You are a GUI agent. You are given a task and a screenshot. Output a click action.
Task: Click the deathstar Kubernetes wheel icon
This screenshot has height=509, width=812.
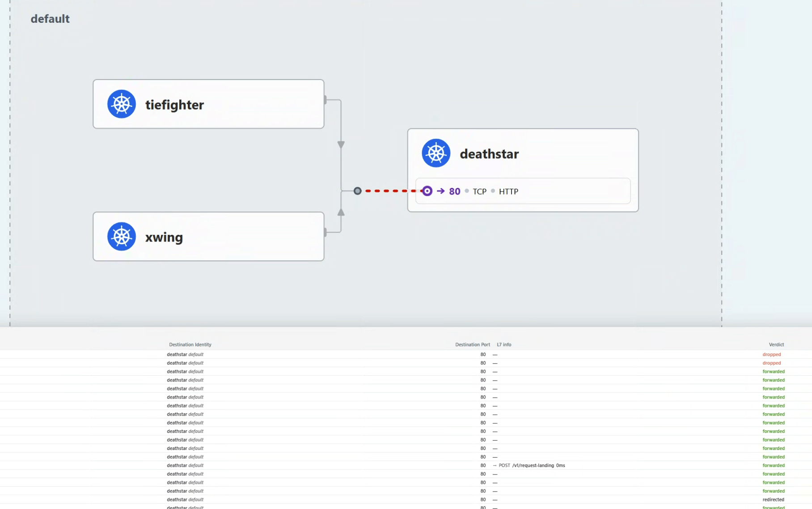pyautogui.click(x=436, y=153)
